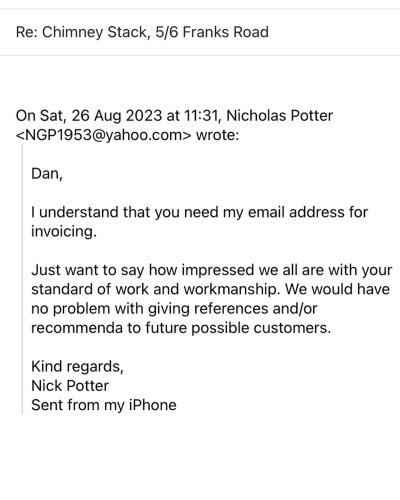
Task: Click the sender name Nicholas Potter
Action: tap(280, 116)
